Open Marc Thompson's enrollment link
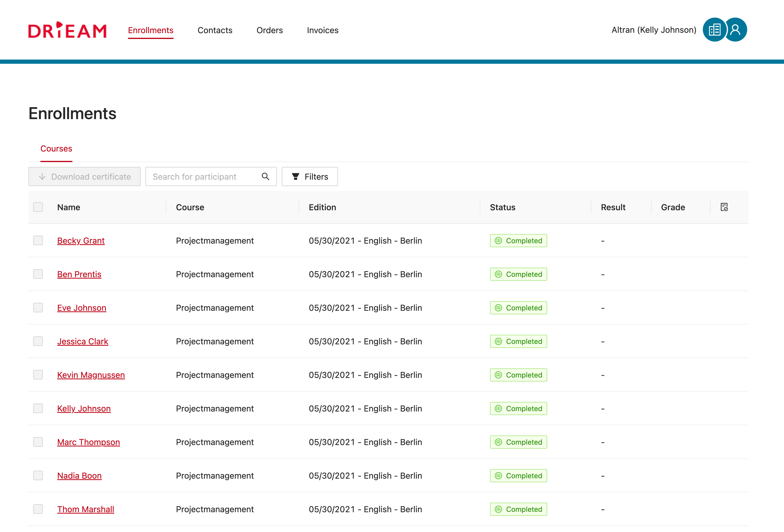This screenshot has width=784, height=532. [88, 442]
